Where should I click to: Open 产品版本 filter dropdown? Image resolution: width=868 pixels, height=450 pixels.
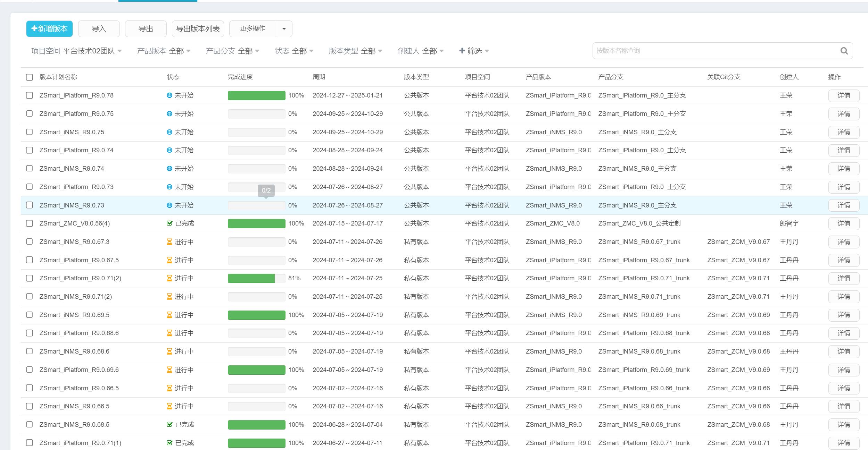pos(164,51)
